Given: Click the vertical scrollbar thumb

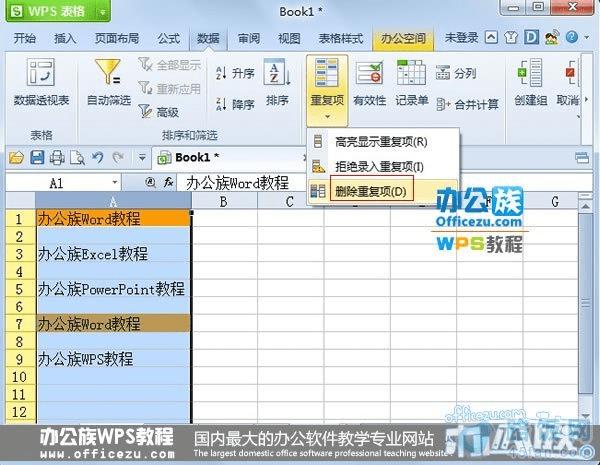Looking at the screenshot, I should [x=585, y=303].
